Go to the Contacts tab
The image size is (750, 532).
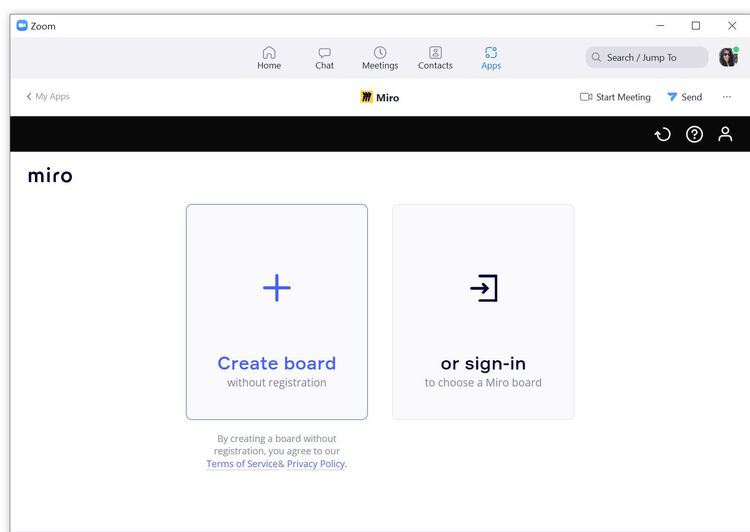point(435,58)
